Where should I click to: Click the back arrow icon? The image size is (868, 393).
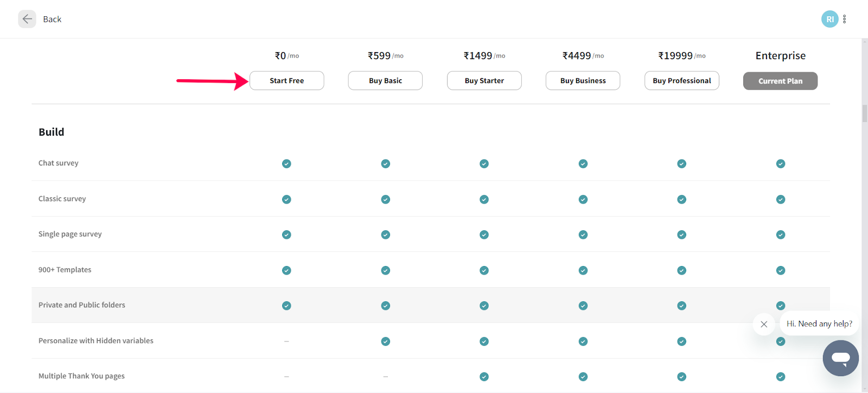click(27, 19)
